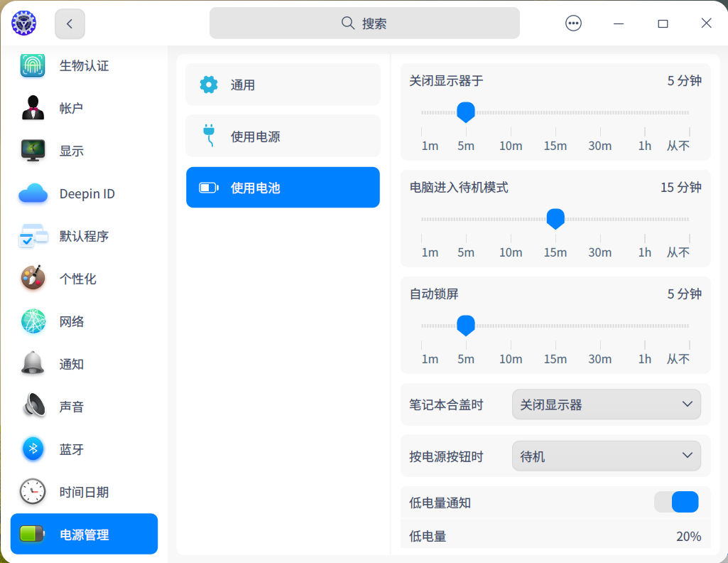Open the Deepin ID cloud icon
This screenshot has height=563, width=728.
click(x=32, y=193)
